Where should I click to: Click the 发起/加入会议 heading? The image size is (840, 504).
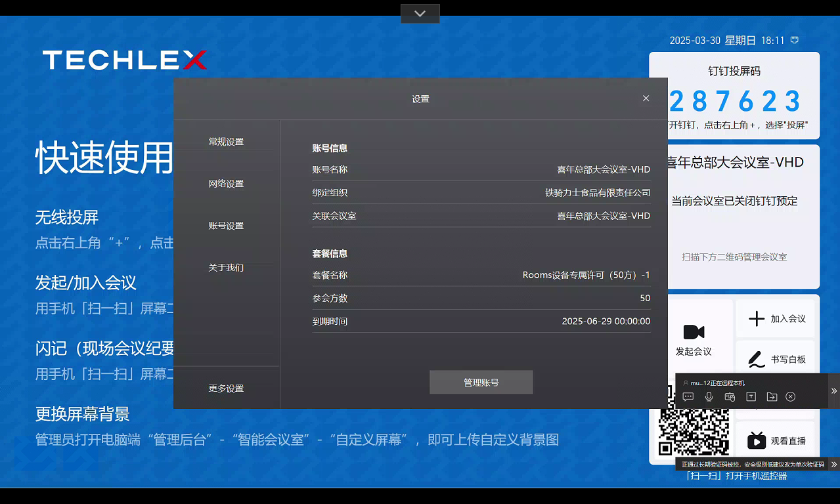point(86,283)
